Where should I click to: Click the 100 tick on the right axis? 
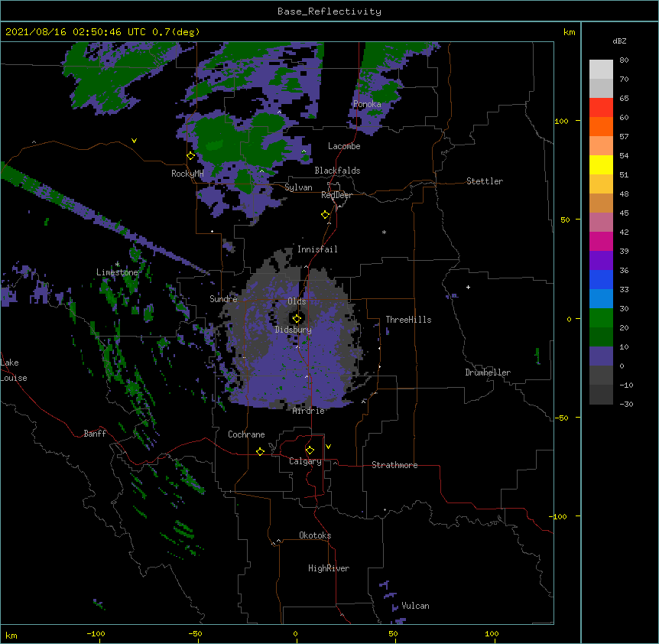[561, 121]
